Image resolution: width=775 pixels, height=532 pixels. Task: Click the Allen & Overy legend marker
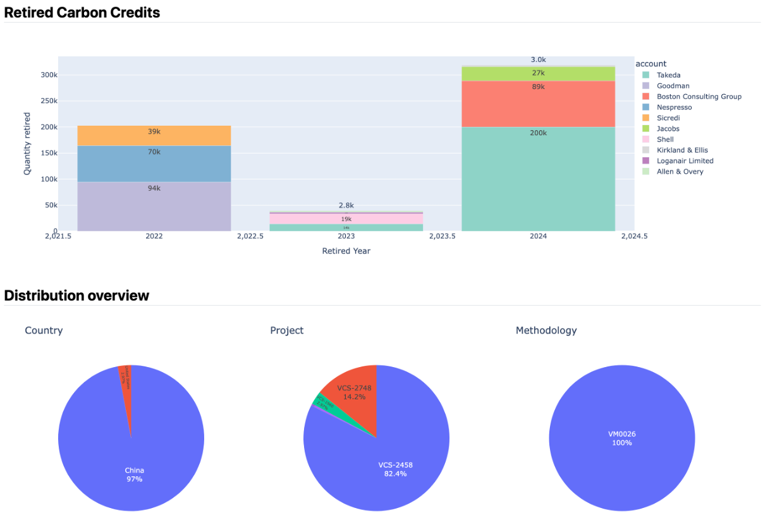645,172
